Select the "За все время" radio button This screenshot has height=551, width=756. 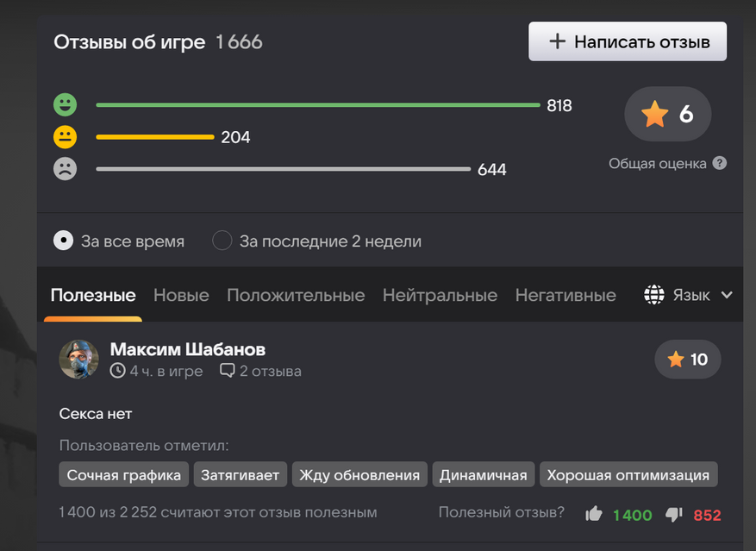[64, 241]
